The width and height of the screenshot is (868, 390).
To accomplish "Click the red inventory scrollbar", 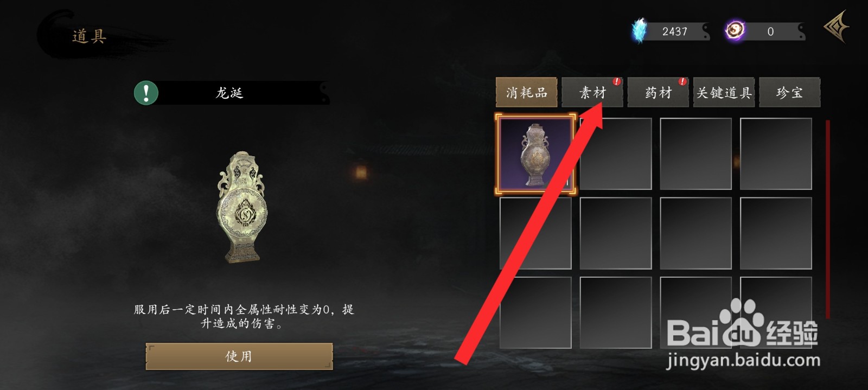I will pyautogui.click(x=828, y=220).
